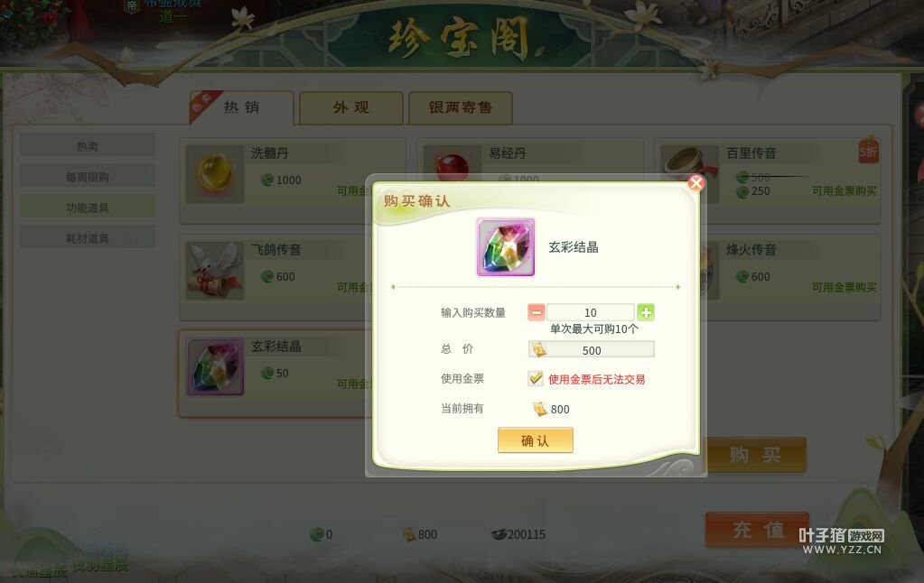This screenshot has width=924, height=583.
Task: Click the gold ticket icon in total price
Action: (x=538, y=350)
